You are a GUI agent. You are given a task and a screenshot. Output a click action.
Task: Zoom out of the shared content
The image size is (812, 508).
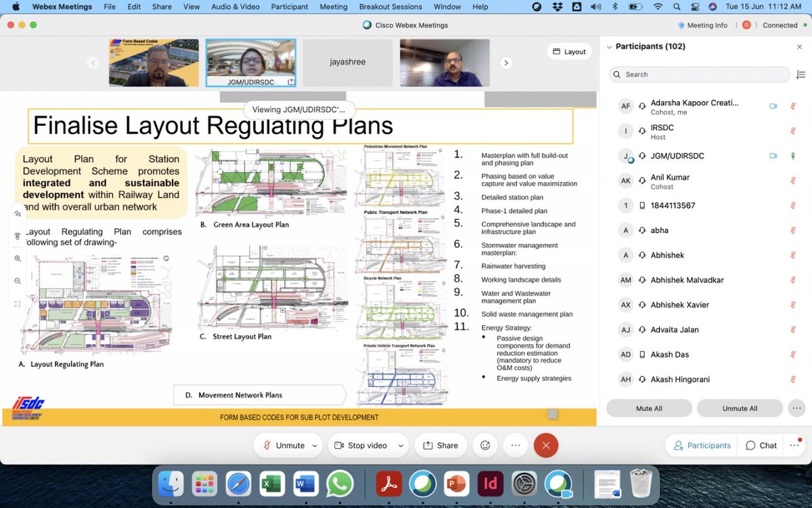click(17, 280)
